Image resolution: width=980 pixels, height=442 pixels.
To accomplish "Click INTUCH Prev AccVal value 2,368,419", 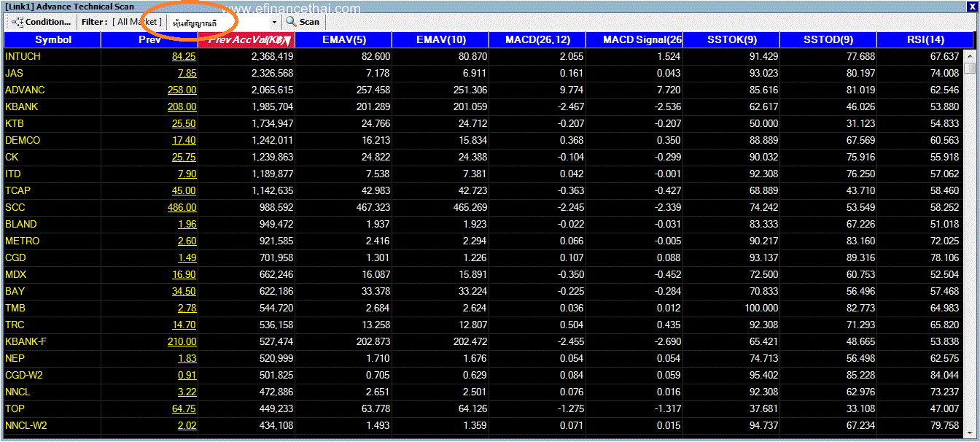I will click(272, 56).
